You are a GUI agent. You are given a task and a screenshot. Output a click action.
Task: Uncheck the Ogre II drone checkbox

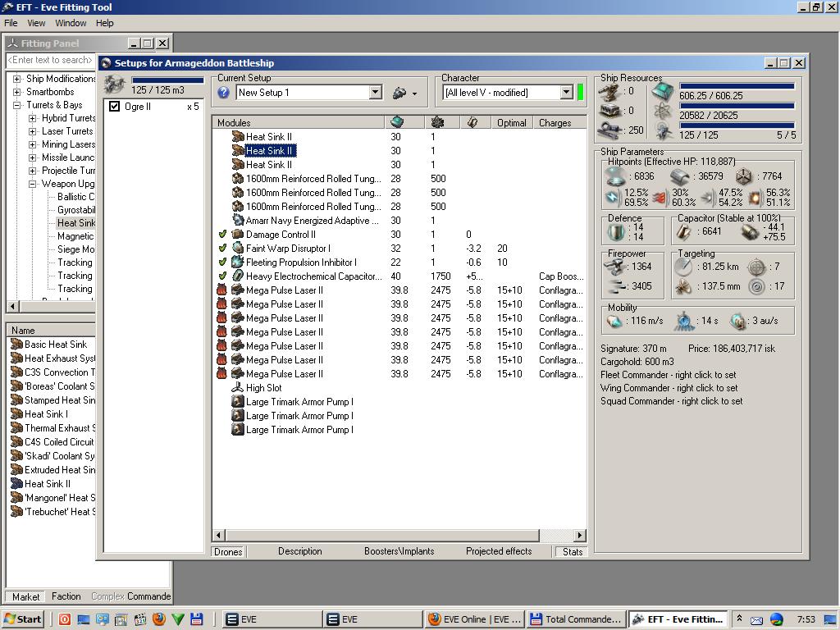coord(114,106)
